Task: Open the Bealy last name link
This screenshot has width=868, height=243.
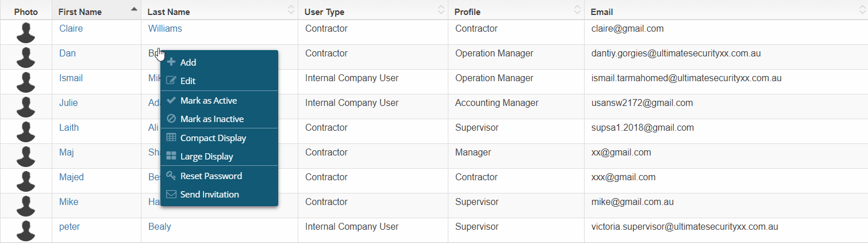Action: [159, 226]
